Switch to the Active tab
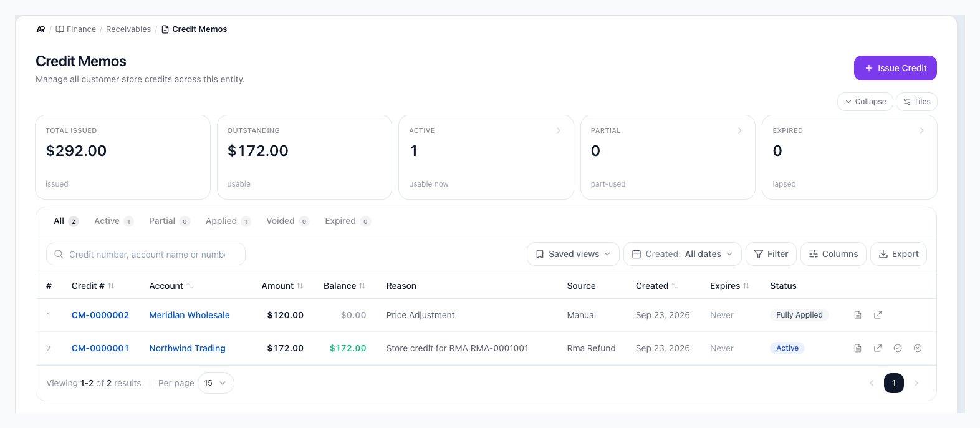This screenshot has width=980, height=428. click(x=113, y=221)
